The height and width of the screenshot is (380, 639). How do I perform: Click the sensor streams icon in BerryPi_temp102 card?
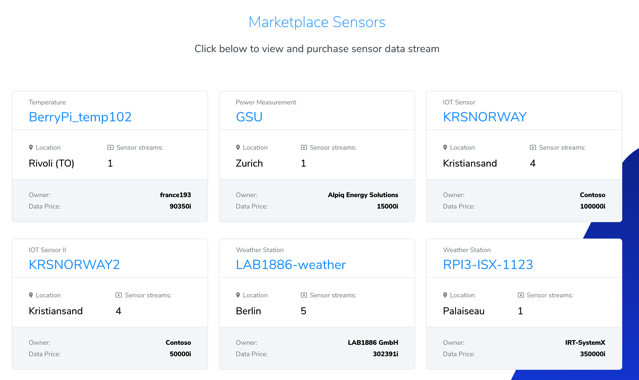click(110, 147)
